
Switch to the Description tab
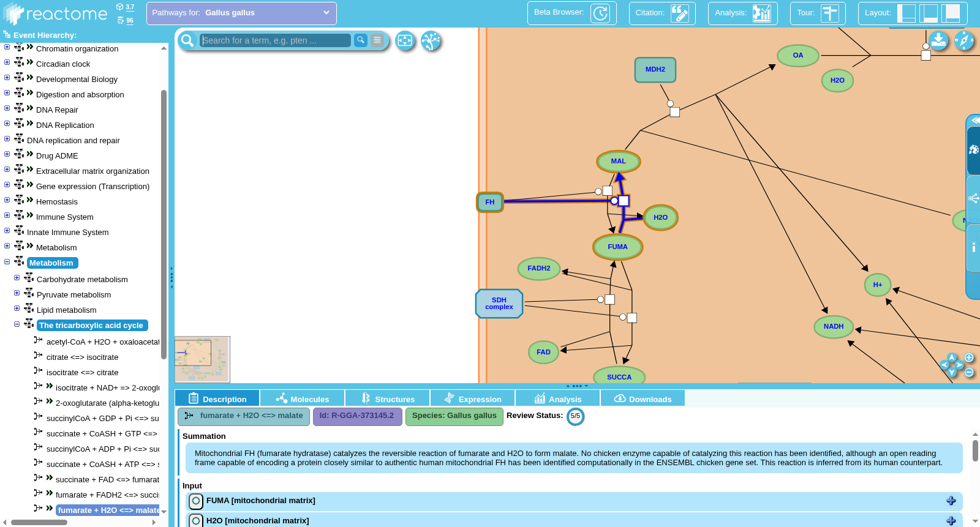tap(217, 398)
